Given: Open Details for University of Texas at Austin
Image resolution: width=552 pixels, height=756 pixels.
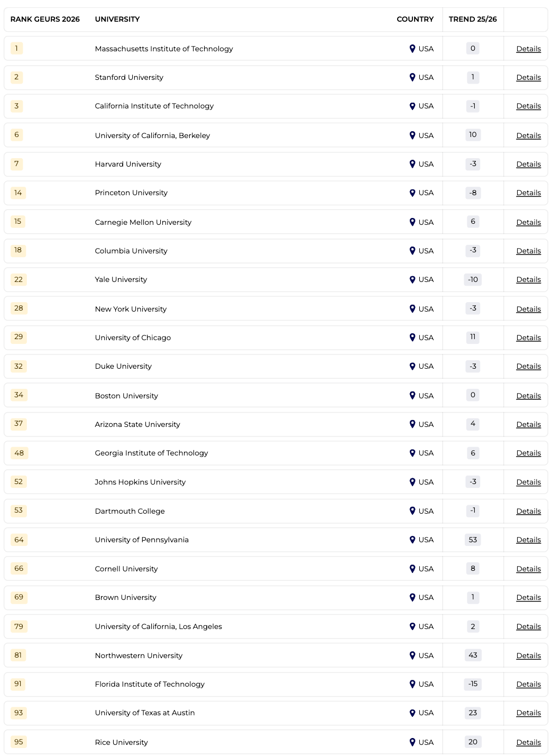Looking at the screenshot, I should tap(528, 713).
